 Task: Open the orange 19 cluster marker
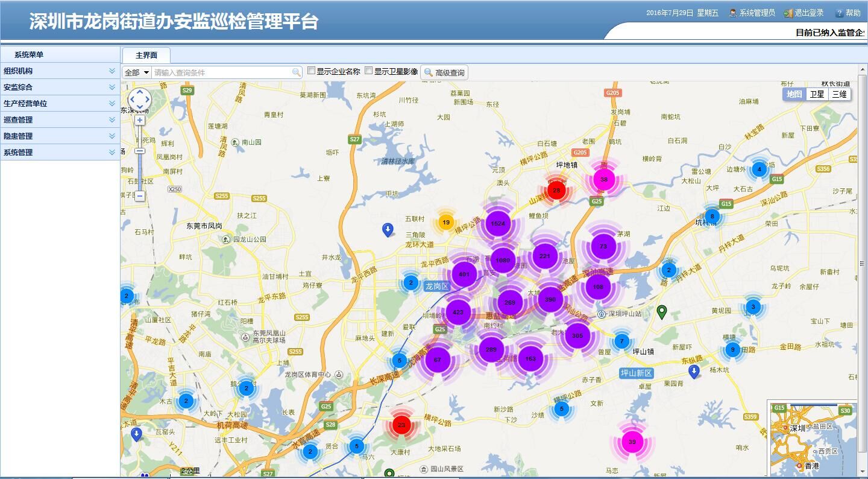point(446,222)
